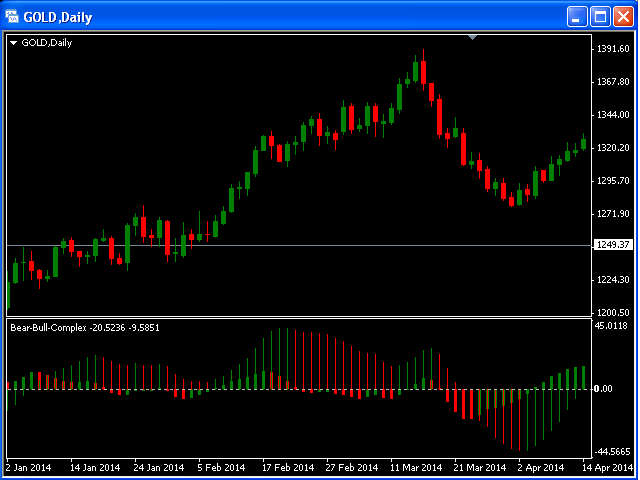Click the chart shift marker triangle at top
The width and height of the screenshot is (640, 480).
(472, 38)
